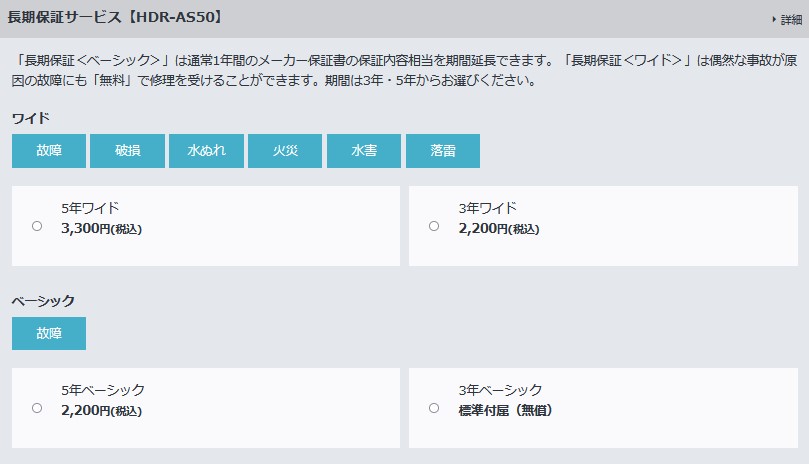Click the 5年ベーシック option label
Viewport: 809px width, 464px height.
(x=103, y=390)
